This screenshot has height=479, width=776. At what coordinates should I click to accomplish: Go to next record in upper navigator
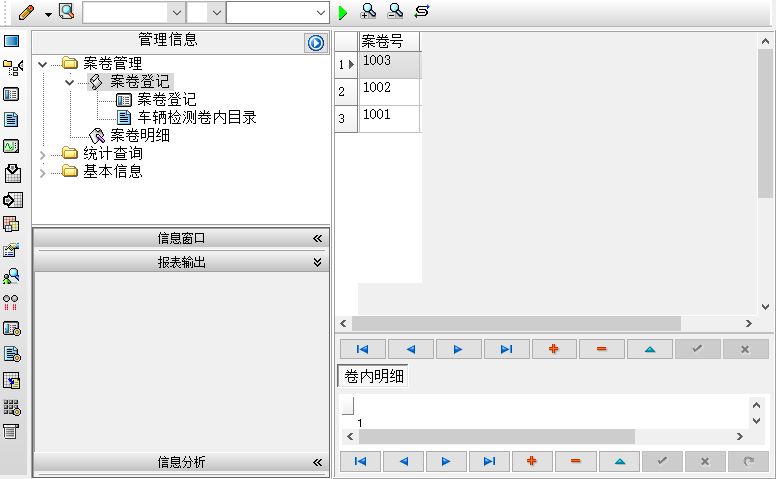tap(458, 349)
